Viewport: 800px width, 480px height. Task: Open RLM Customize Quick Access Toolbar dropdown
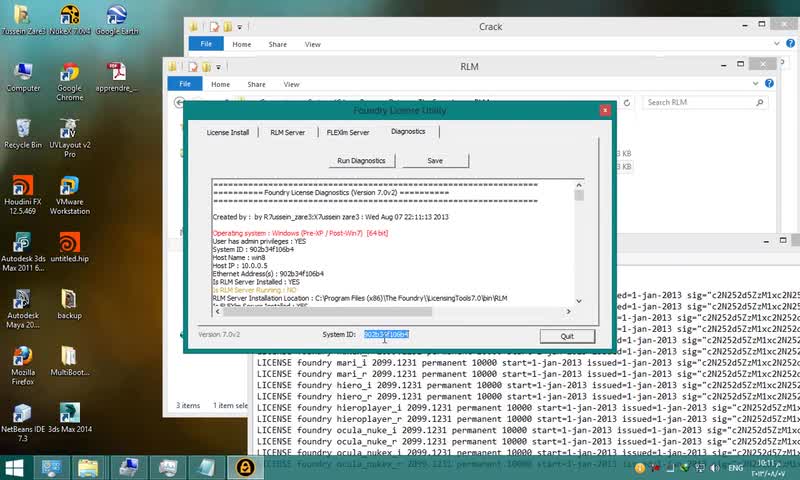coord(218,67)
